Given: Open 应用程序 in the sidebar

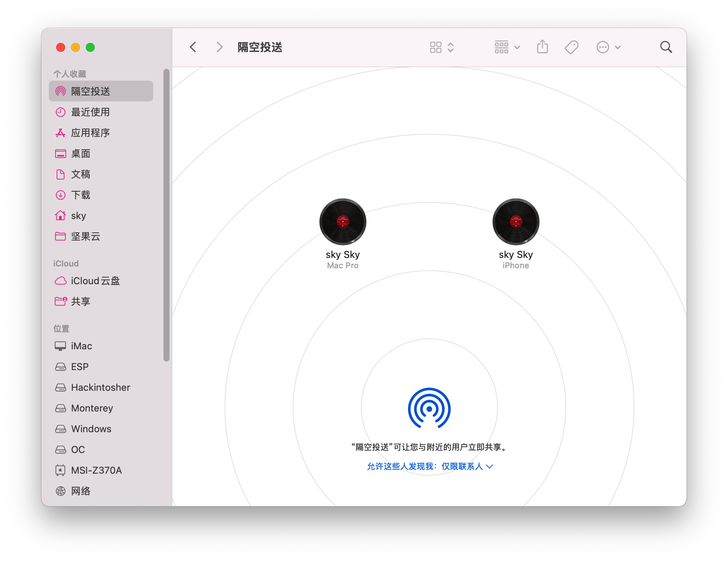Looking at the screenshot, I should click(90, 133).
